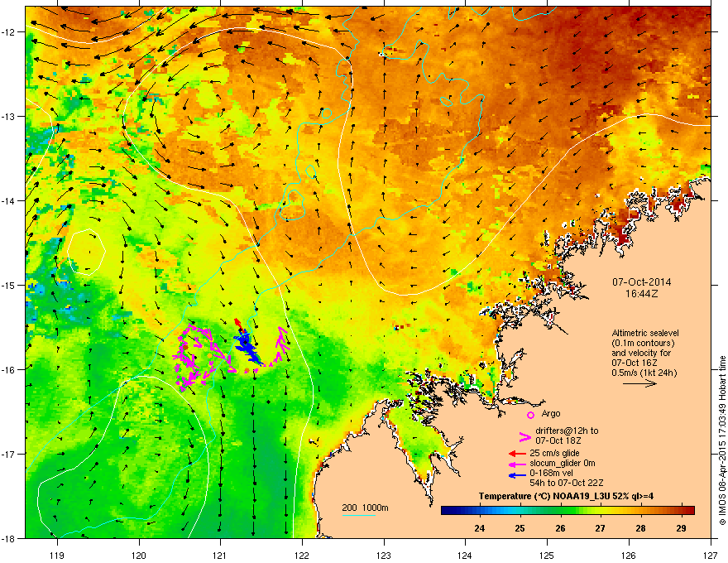Image resolution: width=728 pixels, height=563 pixels.
Task: Click the text '0.5m/s (1kt 24h)'
Action: pos(644,373)
